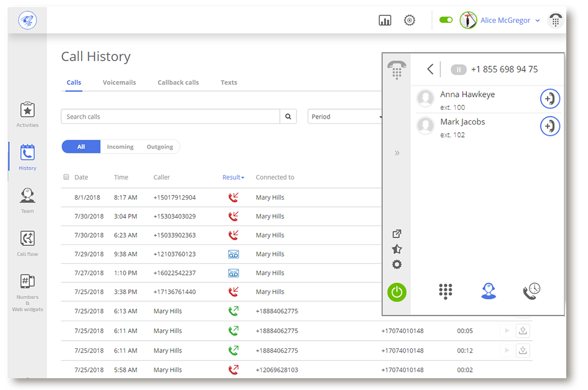Switch to the contacts view in the softphone
Viewport: 588px width, 390px height.
coord(489,291)
